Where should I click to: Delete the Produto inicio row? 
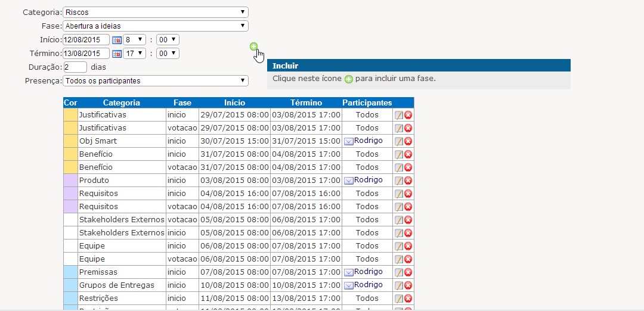point(408,181)
